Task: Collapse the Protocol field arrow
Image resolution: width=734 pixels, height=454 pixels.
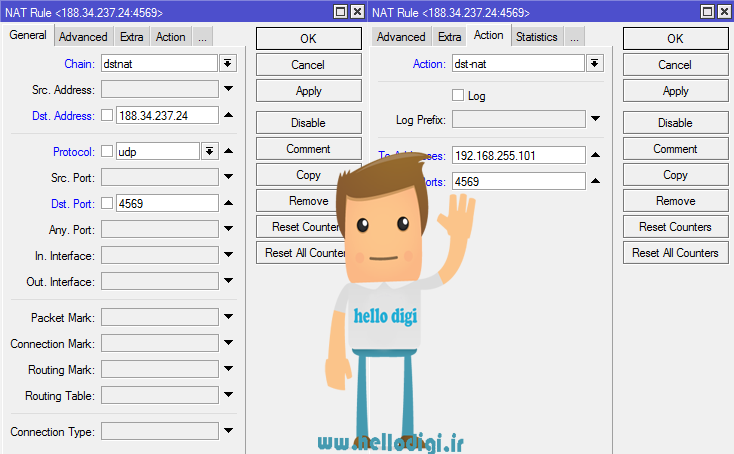Action: pyautogui.click(x=228, y=151)
